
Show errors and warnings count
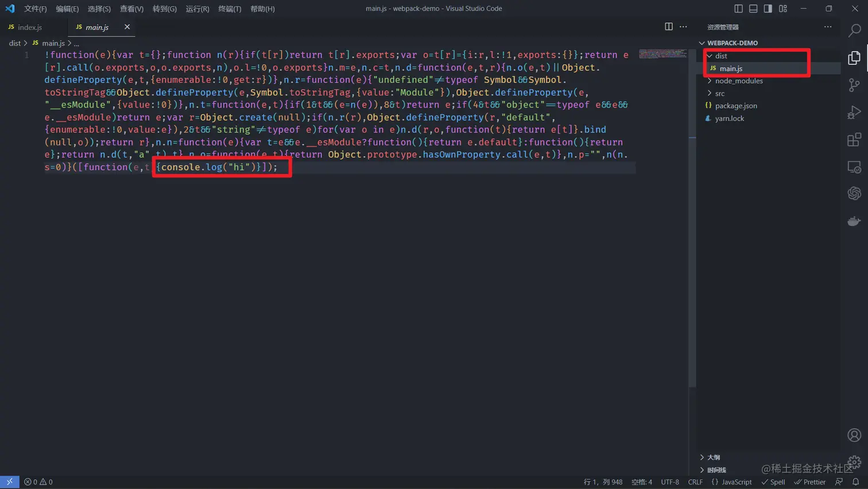pyautogui.click(x=38, y=482)
